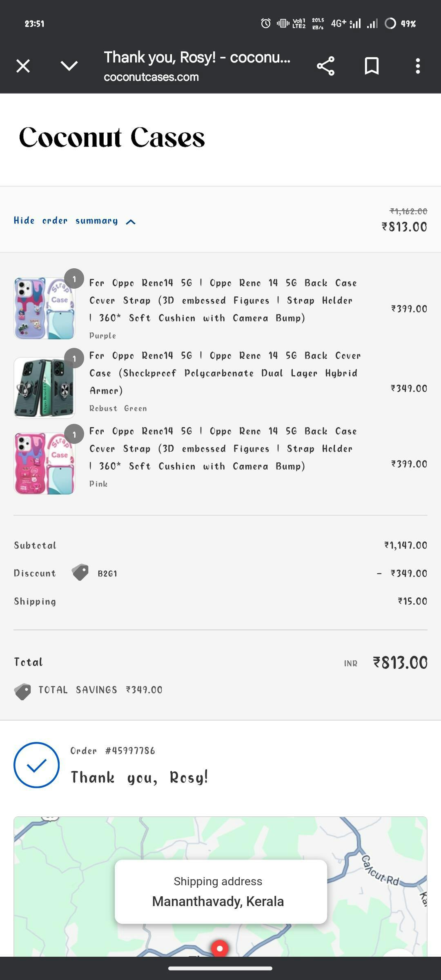Image resolution: width=441 pixels, height=980 pixels.
Task: Tap the red map location pin
Action: (x=220, y=948)
